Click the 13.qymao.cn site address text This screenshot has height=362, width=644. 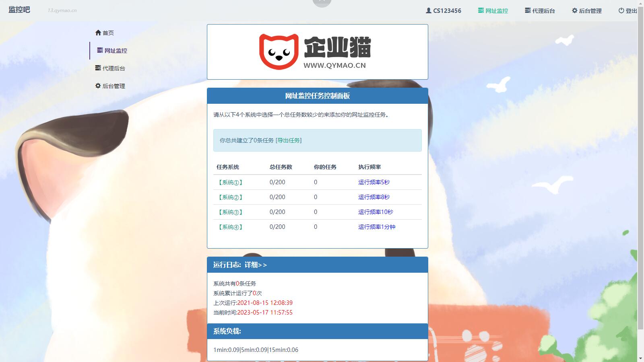[x=62, y=10]
